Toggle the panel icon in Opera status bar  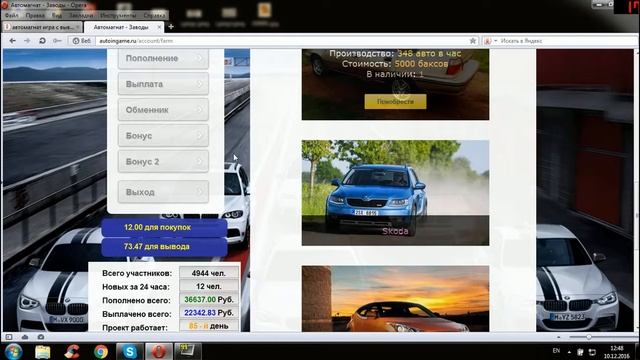9,337
